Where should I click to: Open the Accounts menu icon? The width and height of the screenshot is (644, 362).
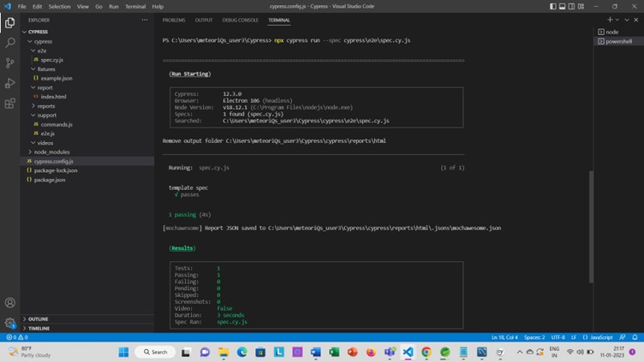10,303
